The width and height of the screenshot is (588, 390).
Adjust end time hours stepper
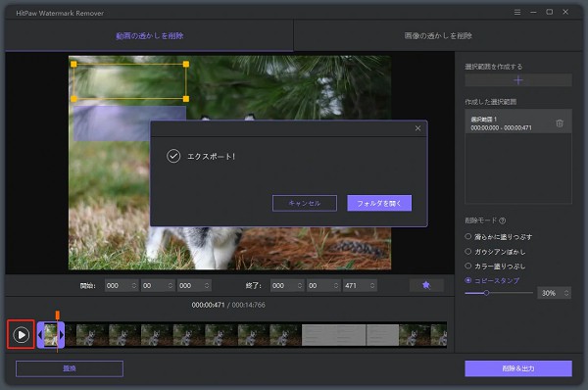(299, 286)
